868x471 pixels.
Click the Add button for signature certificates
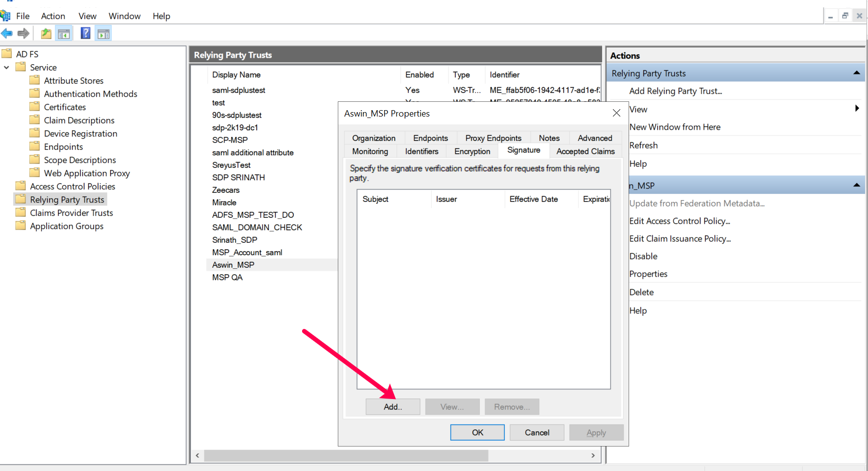pos(393,407)
